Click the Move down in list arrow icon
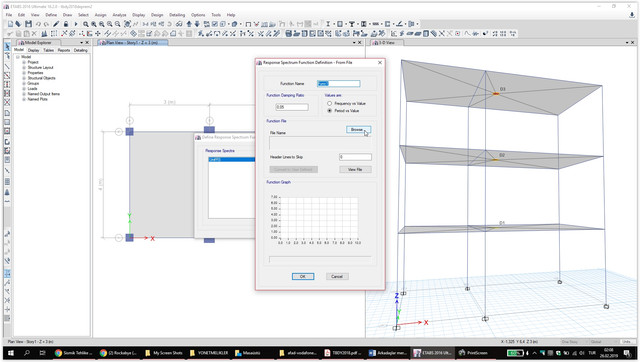Screen dimensions: 640x362 click(197, 24)
